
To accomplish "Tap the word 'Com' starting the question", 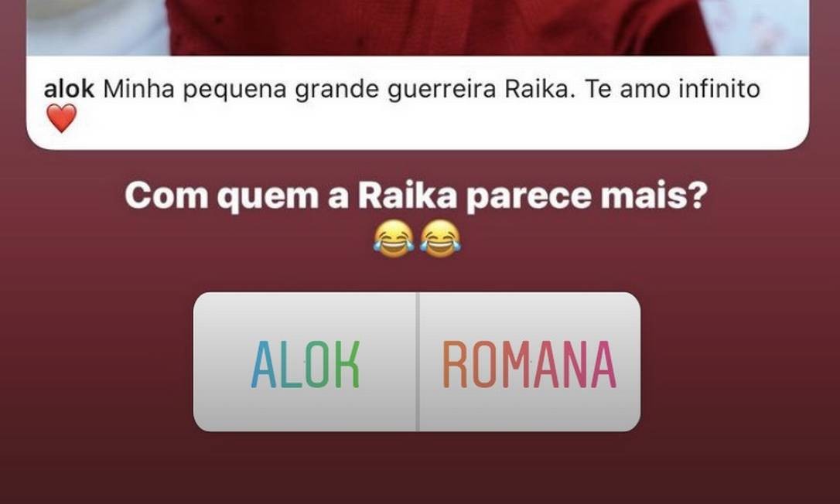I will pyautogui.click(x=166, y=196).
